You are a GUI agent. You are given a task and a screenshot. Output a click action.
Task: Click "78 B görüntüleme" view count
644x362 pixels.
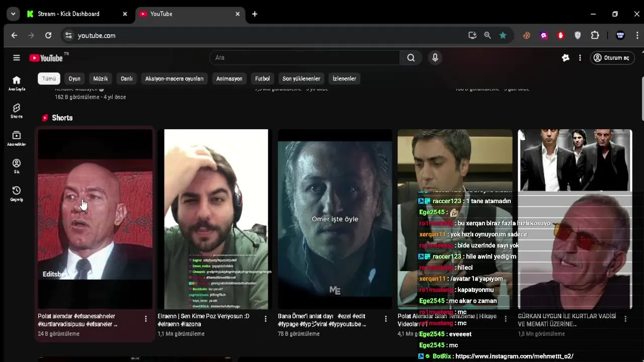click(x=299, y=334)
